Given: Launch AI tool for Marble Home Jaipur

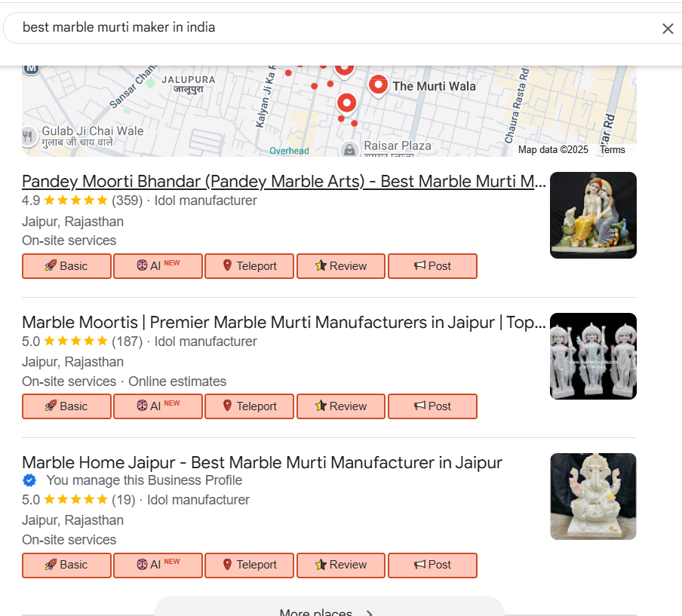Looking at the screenshot, I should click(158, 565).
